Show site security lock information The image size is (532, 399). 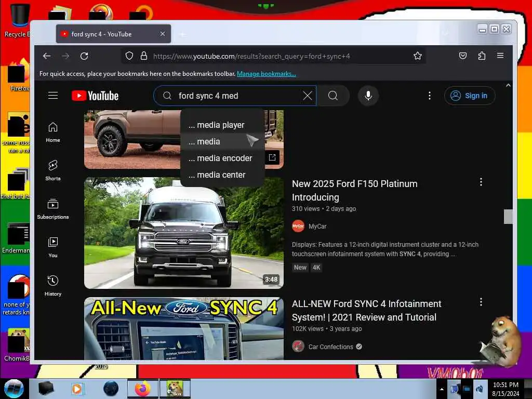(144, 56)
